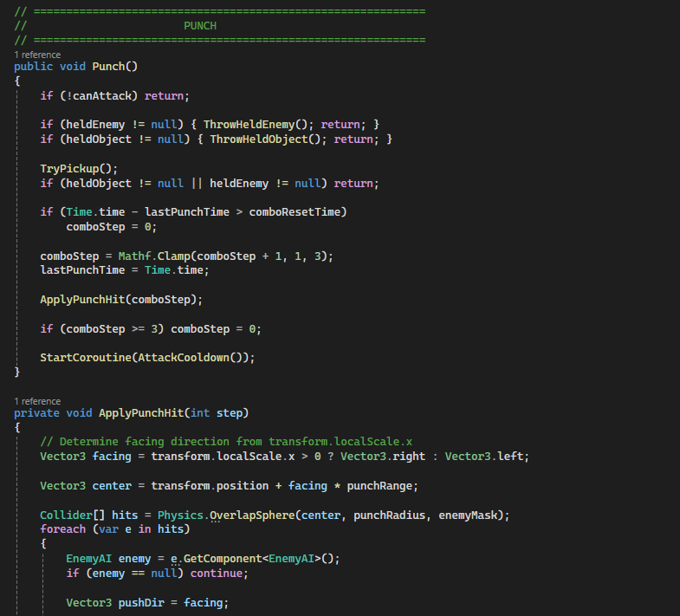Screen dimensions: 680x616
Task: Click Vector3.right in the ternary expression
Action: (x=383, y=457)
